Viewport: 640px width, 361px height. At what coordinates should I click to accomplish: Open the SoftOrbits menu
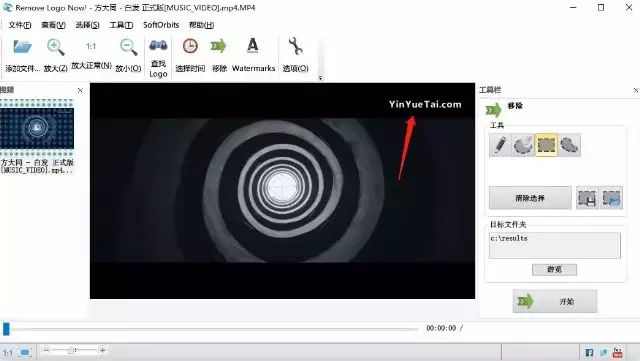click(161, 25)
